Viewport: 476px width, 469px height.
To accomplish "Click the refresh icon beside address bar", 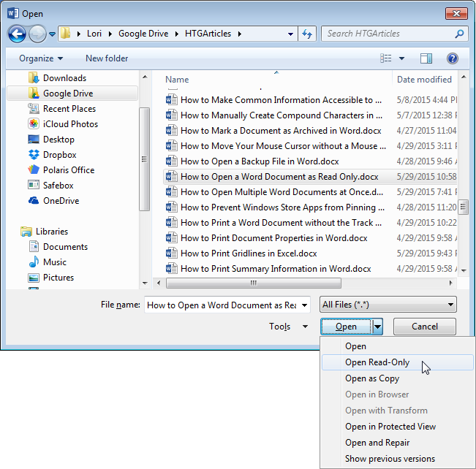I will click(x=308, y=34).
